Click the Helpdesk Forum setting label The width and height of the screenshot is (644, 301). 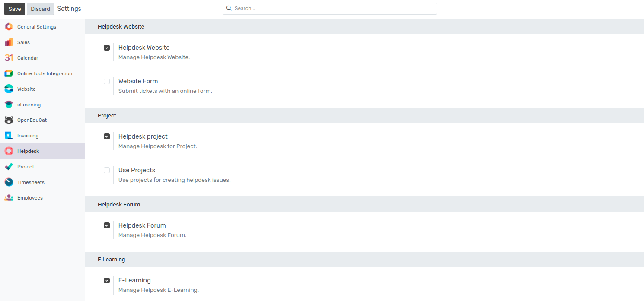[x=142, y=225]
